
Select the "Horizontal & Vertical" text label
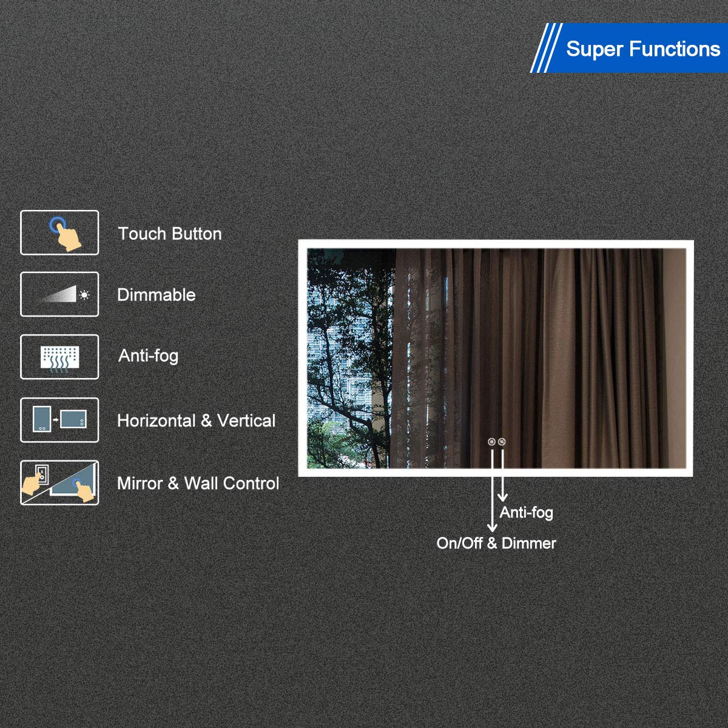[x=196, y=420]
